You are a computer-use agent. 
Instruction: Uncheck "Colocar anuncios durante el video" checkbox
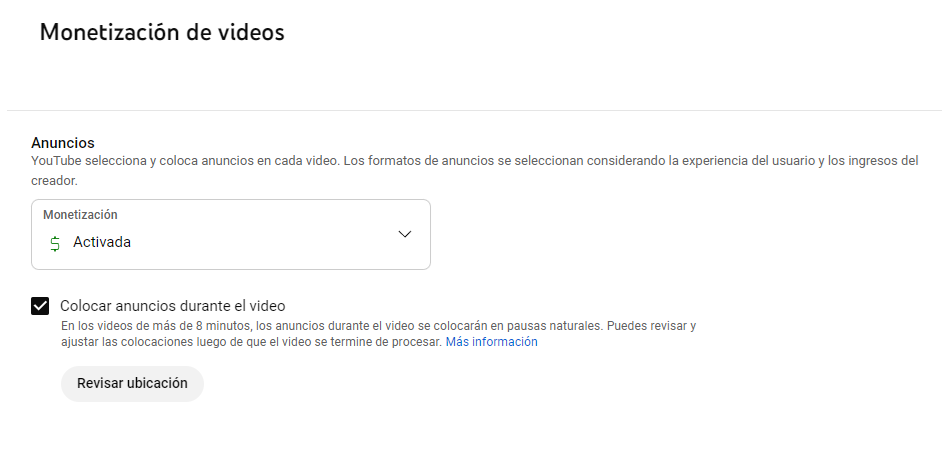40,306
